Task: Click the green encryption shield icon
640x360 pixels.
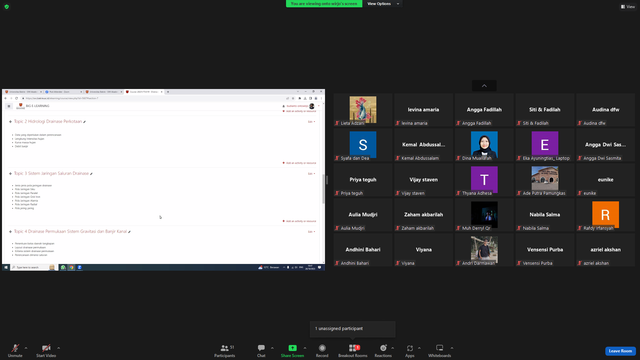Action: [7, 7]
